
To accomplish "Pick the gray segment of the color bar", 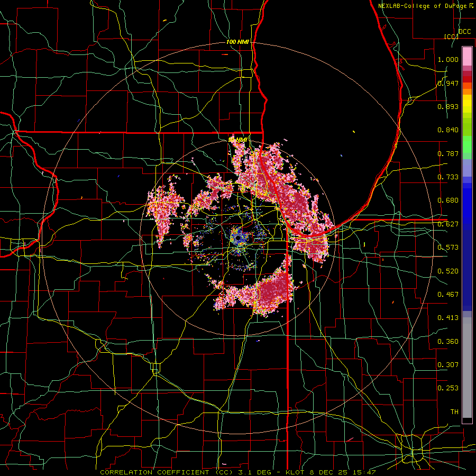I will pos(467,368).
